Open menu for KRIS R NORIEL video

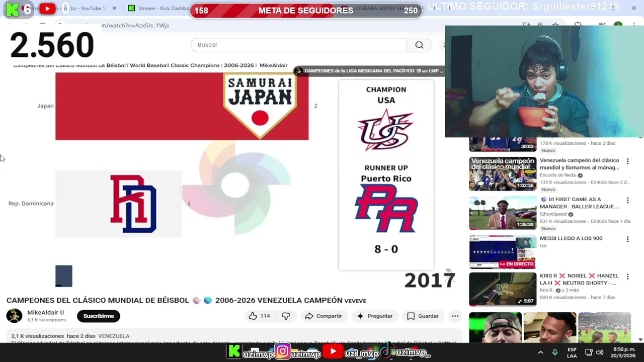pos(627,277)
